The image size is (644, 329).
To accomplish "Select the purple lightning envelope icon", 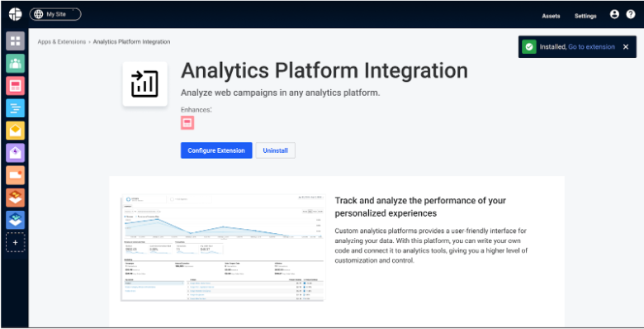I will [15, 153].
